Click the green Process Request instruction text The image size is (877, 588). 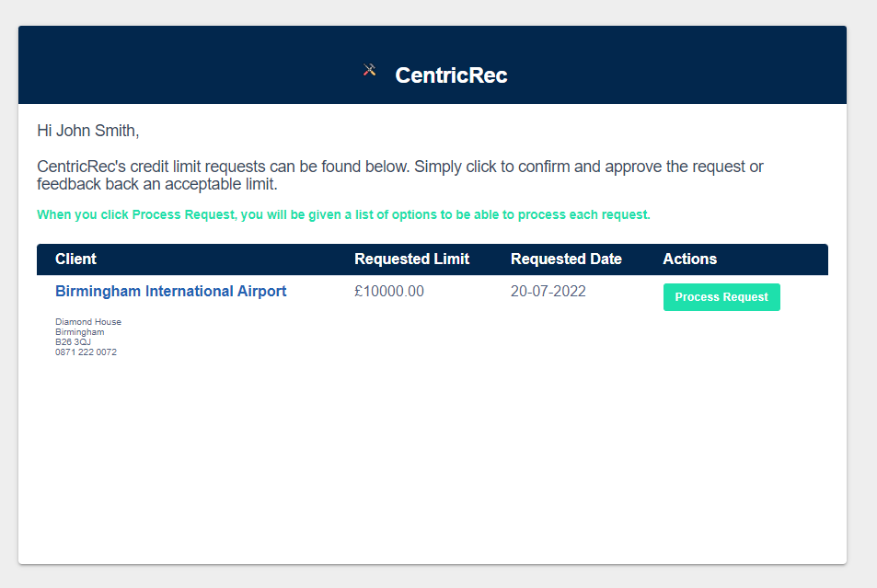(x=343, y=214)
